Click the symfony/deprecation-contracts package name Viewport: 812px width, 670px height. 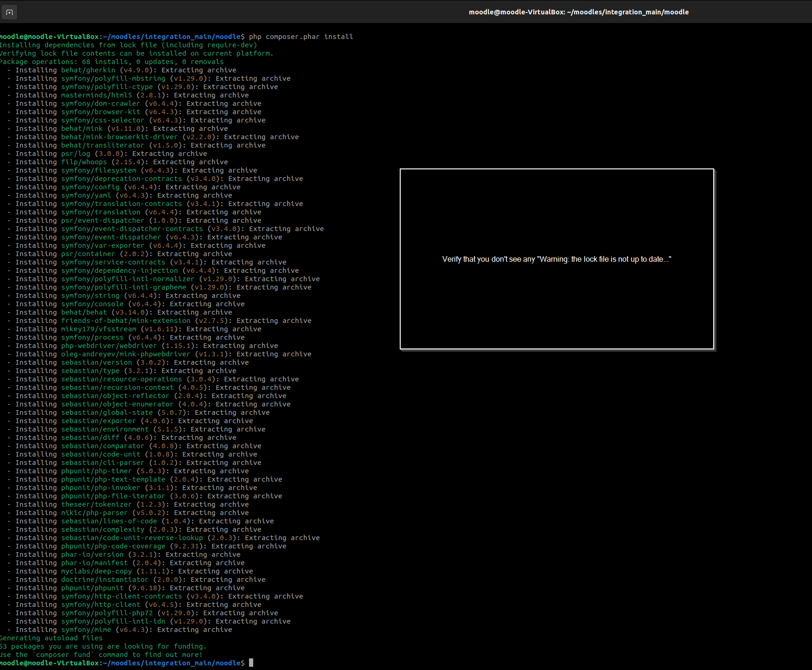tap(121, 179)
